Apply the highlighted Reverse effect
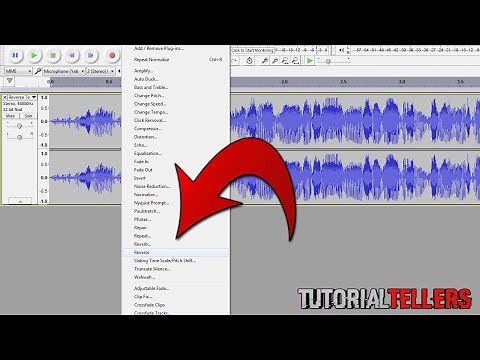Screen dimensions: 480x360 coord(175,252)
